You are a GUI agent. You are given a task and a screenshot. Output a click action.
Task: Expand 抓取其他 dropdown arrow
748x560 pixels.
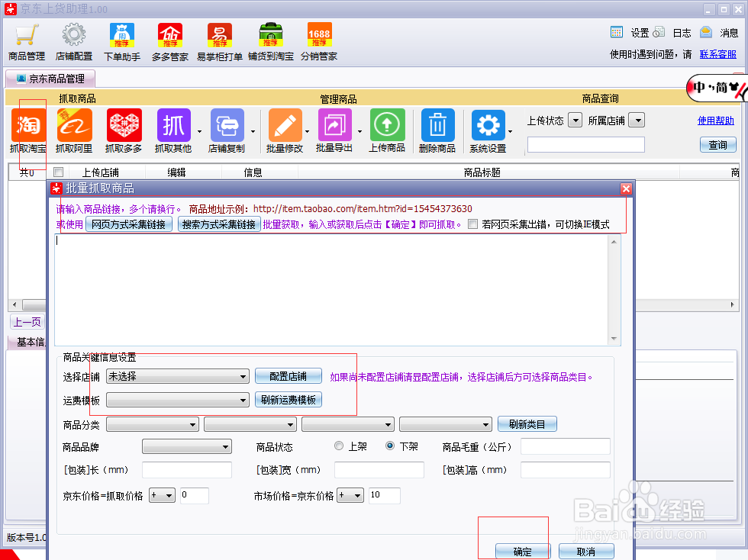[199, 132]
